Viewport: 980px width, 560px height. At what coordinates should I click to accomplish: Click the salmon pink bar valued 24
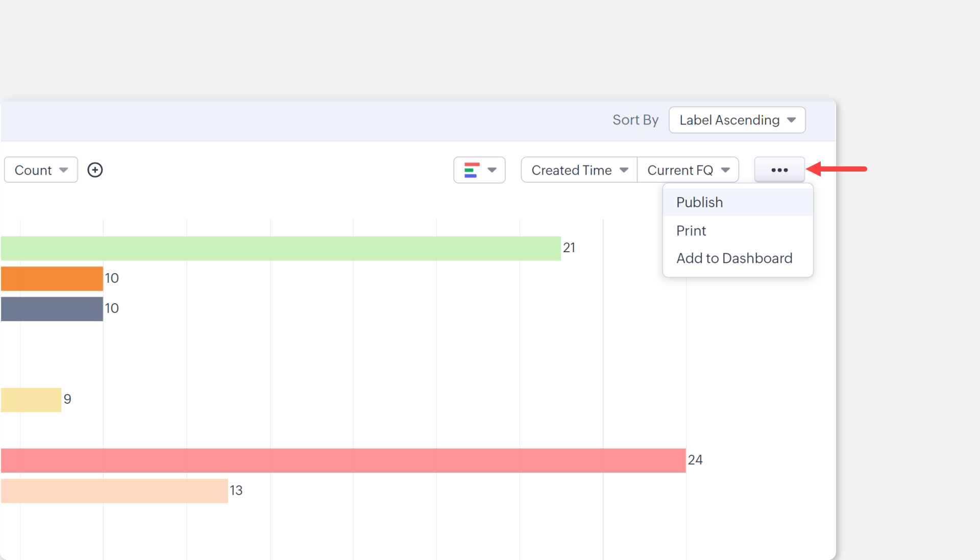coord(343,460)
